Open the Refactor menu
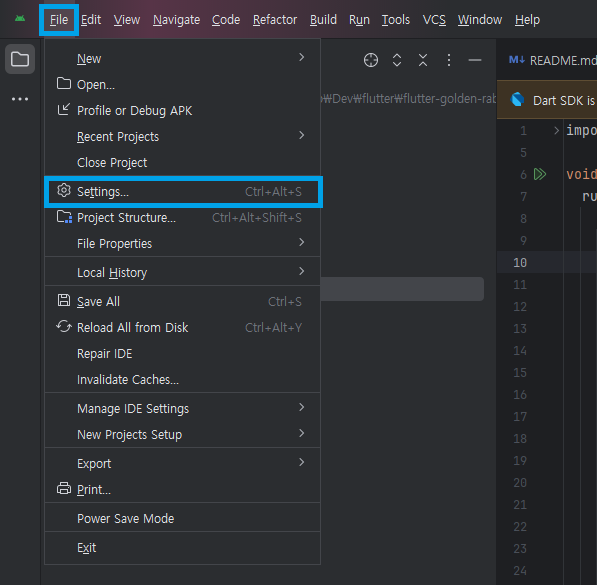Viewport: 597px width, 585px height. (x=275, y=20)
